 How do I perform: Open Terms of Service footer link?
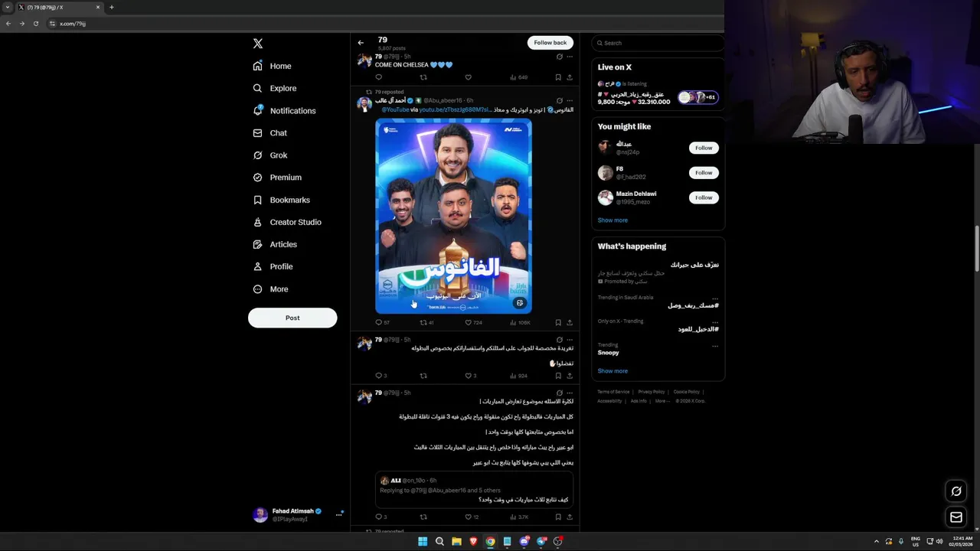pos(613,392)
